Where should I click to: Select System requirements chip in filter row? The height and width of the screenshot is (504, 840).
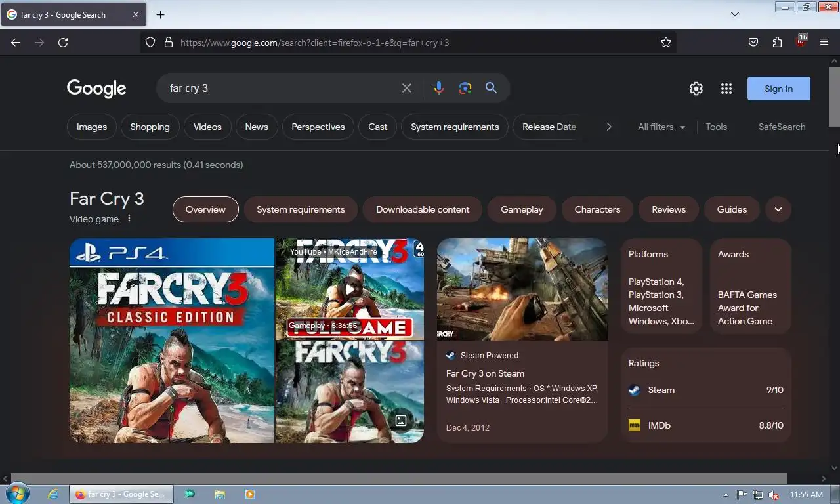(x=455, y=127)
